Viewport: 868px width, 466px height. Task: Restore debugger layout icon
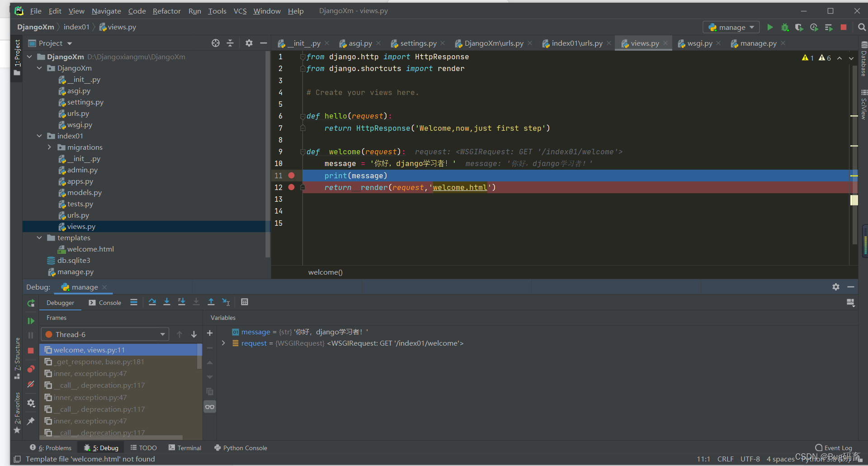pyautogui.click(x=850, y=302)
